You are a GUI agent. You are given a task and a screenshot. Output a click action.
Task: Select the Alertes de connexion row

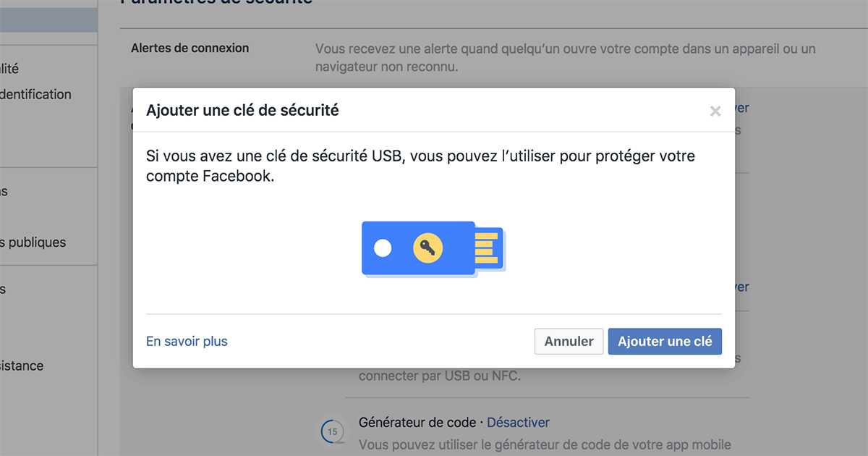[x=190, y=48]
